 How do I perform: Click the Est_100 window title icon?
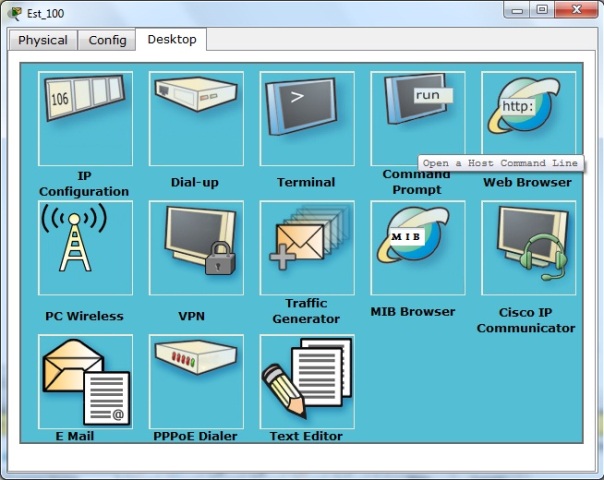pyautogui.click(x=14, y=11)
